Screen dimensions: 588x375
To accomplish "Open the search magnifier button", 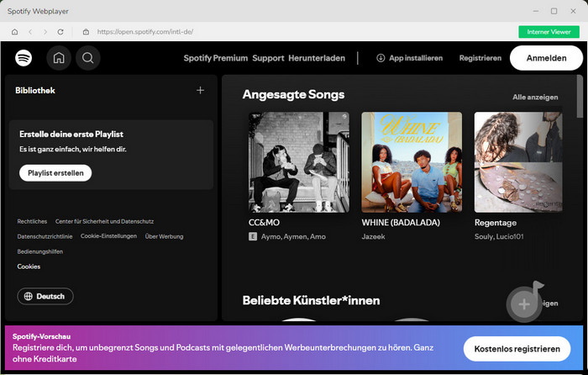I will pos(88,58).
